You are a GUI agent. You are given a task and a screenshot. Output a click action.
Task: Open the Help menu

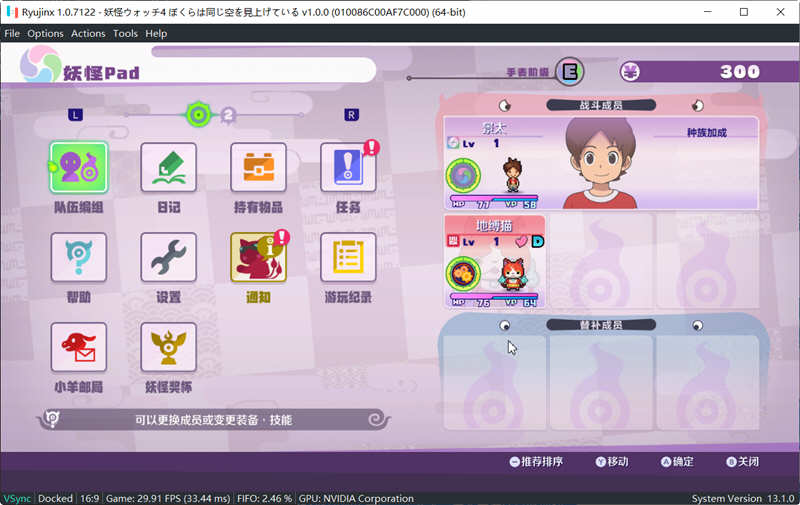click(156, 34)
